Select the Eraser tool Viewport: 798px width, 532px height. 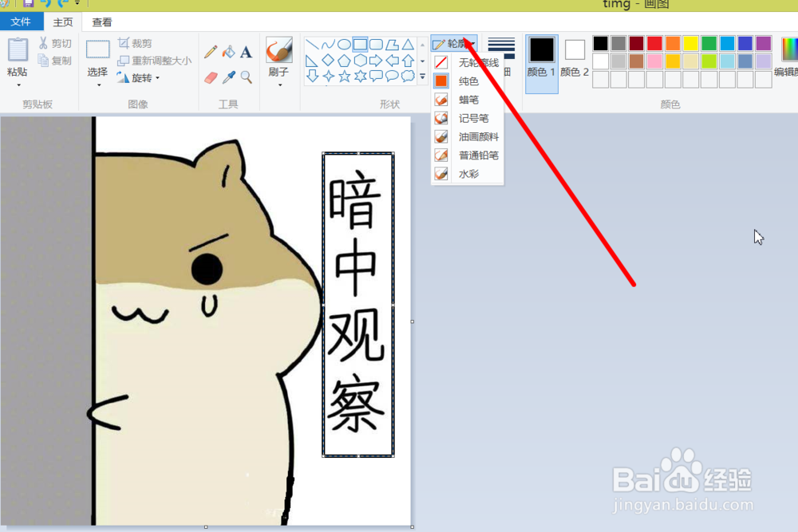tap(211, 77)
